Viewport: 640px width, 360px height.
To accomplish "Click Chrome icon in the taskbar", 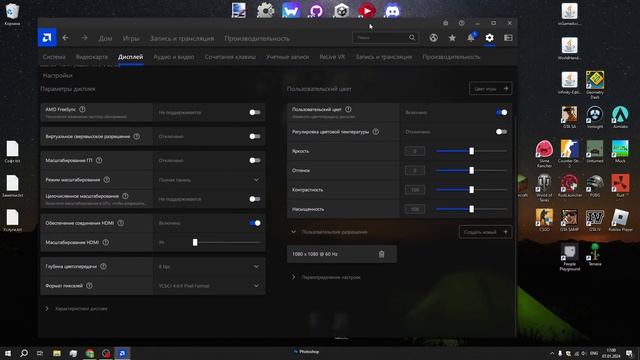I will click(90, 353).
